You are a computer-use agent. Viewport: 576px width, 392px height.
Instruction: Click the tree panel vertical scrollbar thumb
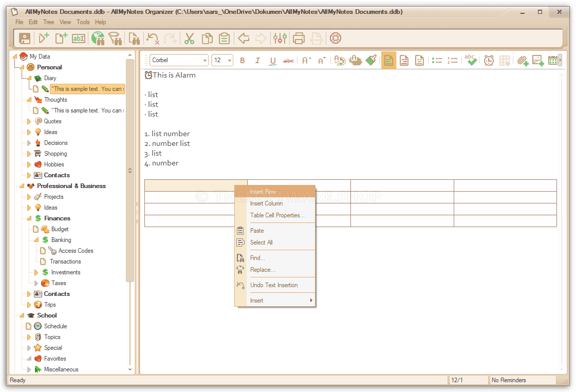(x=129, y=171)
